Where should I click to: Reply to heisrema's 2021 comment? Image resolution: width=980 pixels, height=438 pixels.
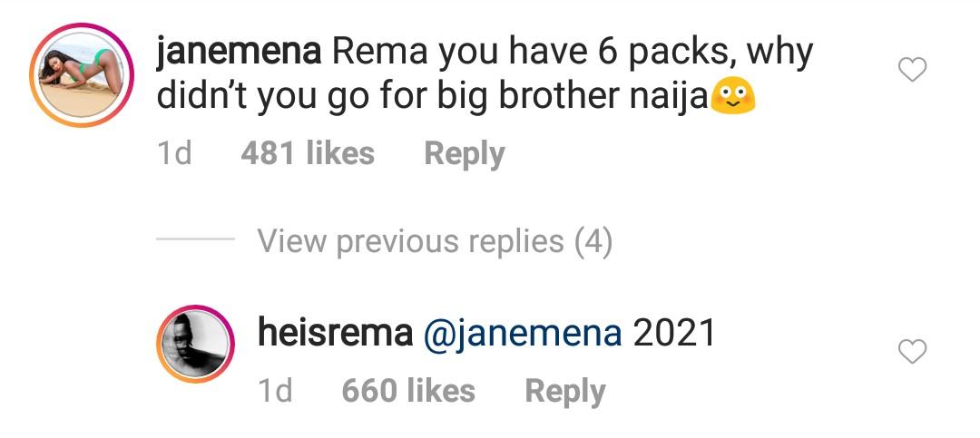pyautogui.click(x=565, y=393)
